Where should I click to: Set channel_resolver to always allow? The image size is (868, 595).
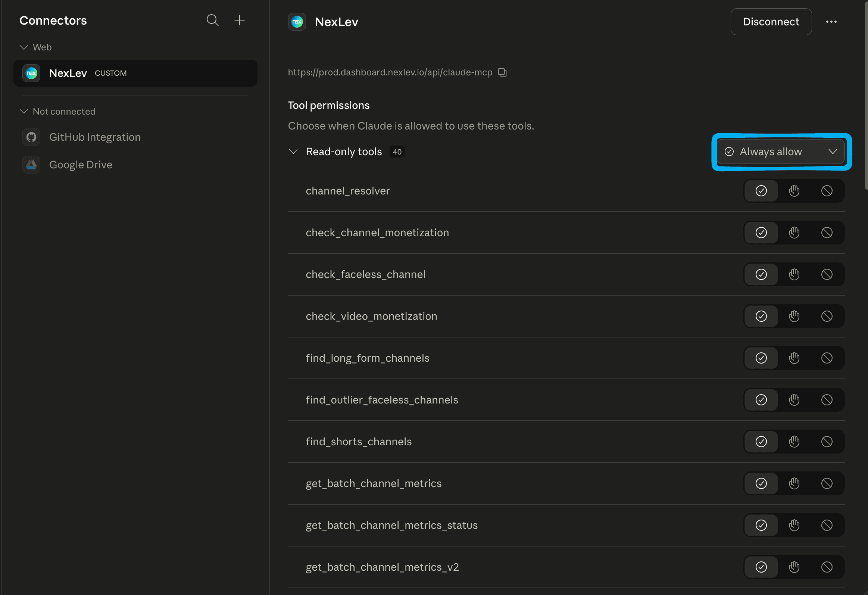761,191
